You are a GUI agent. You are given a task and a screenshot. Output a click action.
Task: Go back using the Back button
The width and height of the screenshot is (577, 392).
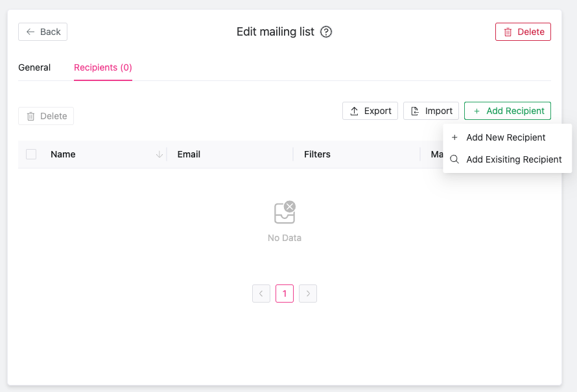[x=43, y=32]
